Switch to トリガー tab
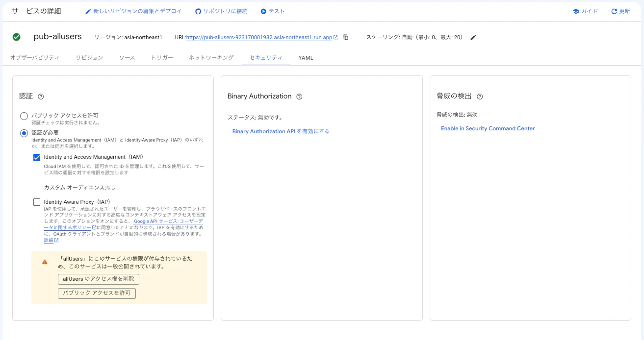Screen dimensions: 644x340 [x=162, y=58]
